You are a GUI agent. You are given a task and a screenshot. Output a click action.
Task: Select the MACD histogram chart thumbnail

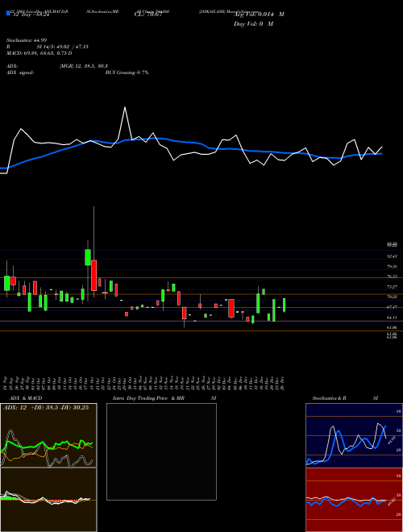click(x=48, y=500)
